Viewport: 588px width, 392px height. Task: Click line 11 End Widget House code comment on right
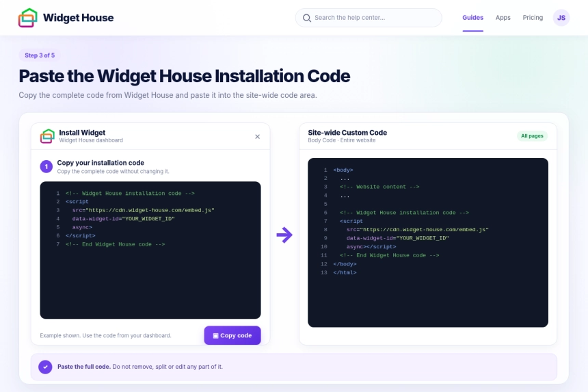[x=389, y=255]
